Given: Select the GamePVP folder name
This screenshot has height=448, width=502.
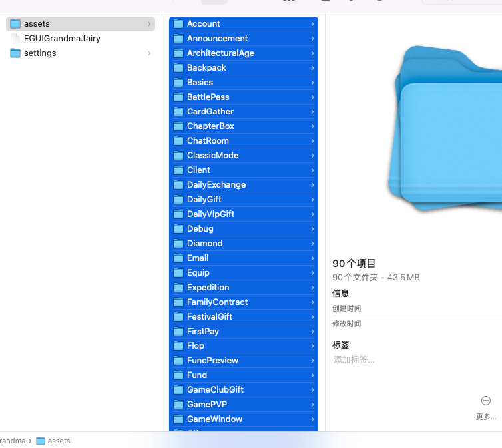Looking at the screenshot, I should (207, 405).
